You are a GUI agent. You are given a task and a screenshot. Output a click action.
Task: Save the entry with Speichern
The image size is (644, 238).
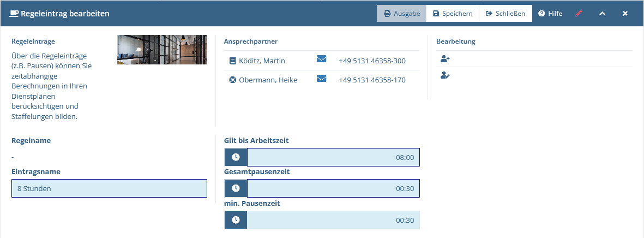tap(453, 14)
